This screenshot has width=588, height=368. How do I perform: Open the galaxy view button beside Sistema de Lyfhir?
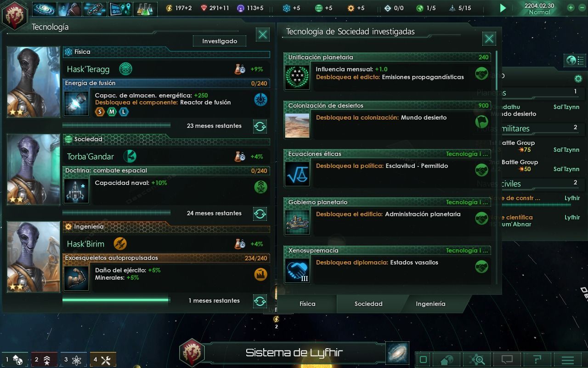pyautogui.click(x=397, y=353)
